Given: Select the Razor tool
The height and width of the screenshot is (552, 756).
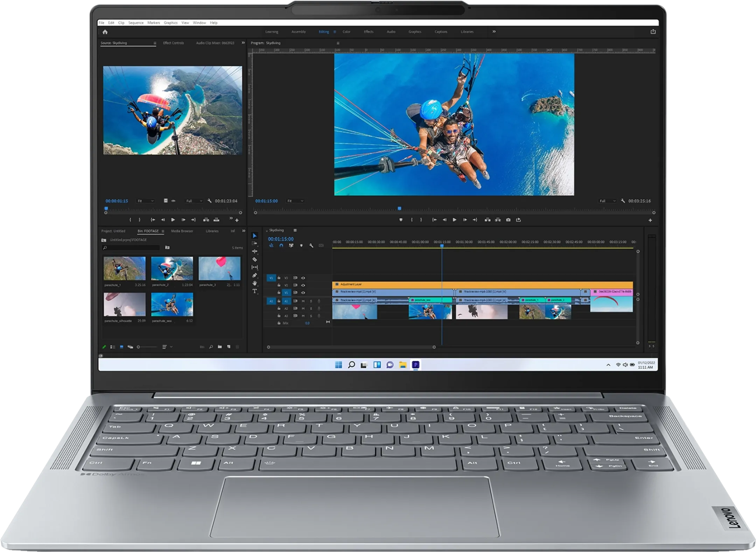Looking at the screenshot, I should pyautogui.click(x=255, y=259).
